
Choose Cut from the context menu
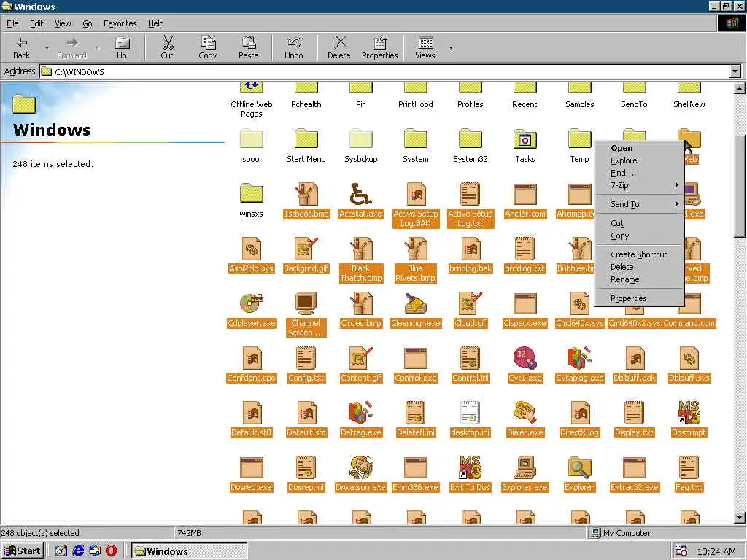coord(639,223)
